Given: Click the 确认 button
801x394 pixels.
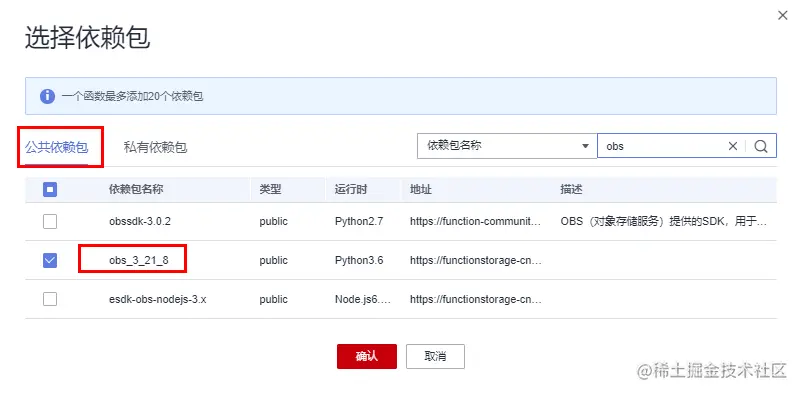Looking at the screenshot, I should point(367,356).
